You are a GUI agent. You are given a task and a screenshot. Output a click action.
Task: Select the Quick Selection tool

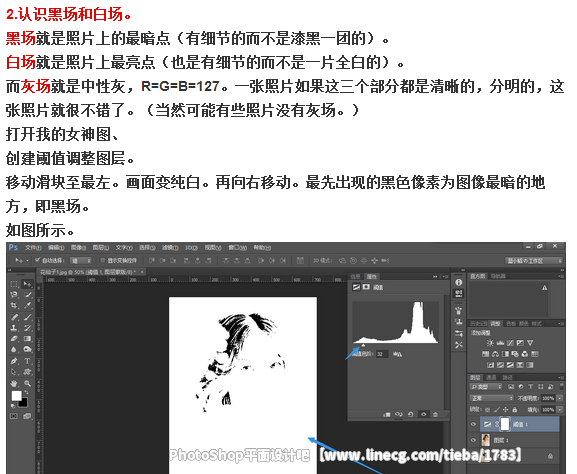[27, 295]
